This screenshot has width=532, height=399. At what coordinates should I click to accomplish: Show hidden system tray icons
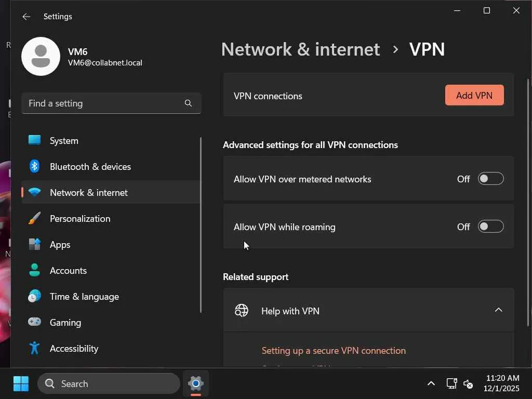tap(431, 384)
